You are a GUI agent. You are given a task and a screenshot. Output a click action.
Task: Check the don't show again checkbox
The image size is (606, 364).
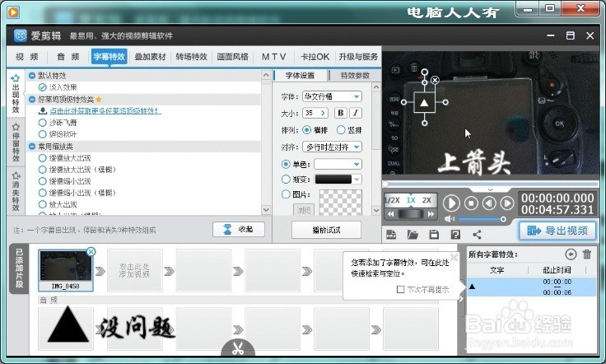tap(400, 289)
